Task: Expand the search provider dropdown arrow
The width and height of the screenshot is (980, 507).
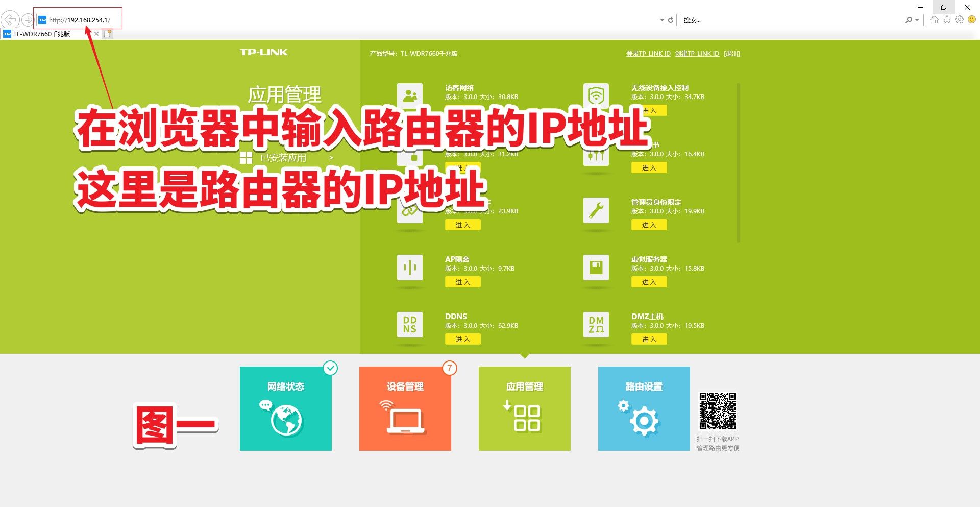Action: [917, 20]
